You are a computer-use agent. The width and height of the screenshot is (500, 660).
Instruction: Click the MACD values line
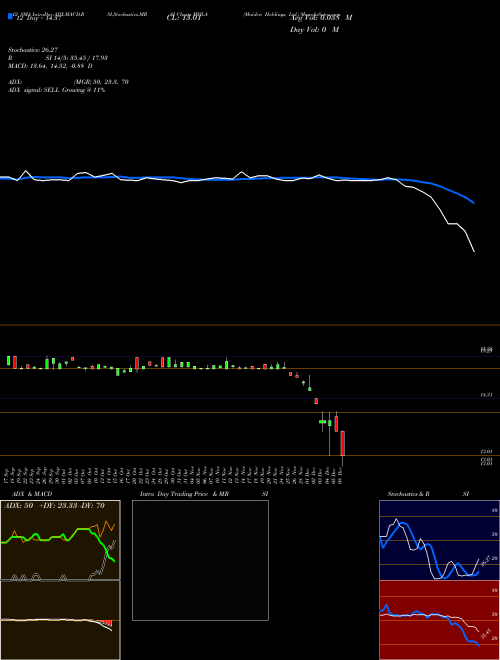(51, 66)
